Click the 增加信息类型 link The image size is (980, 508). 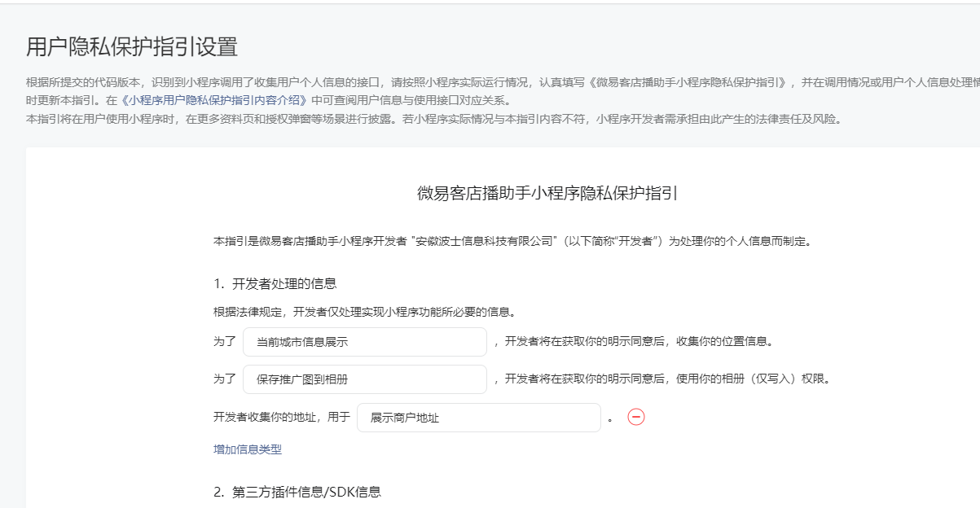coord(248,449)
